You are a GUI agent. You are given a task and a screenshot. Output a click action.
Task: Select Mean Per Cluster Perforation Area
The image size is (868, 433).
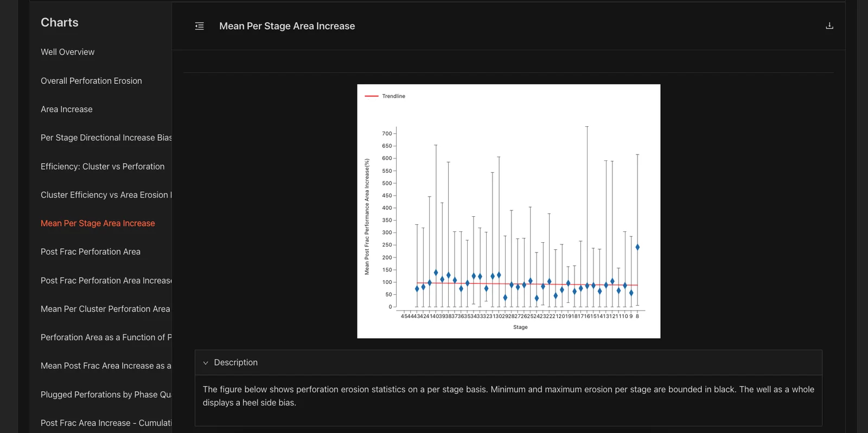105,309
